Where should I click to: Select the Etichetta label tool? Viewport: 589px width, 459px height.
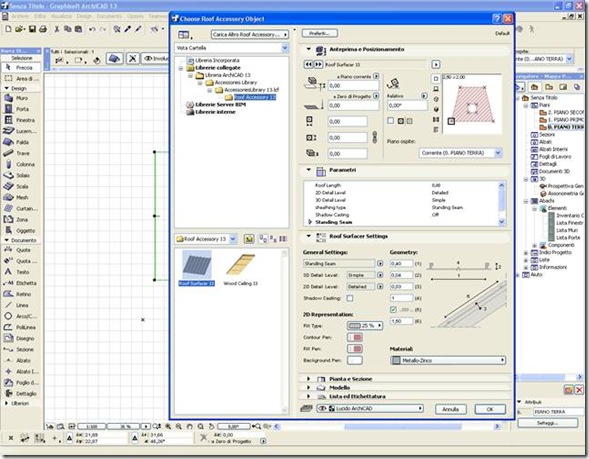coord(21,283)
